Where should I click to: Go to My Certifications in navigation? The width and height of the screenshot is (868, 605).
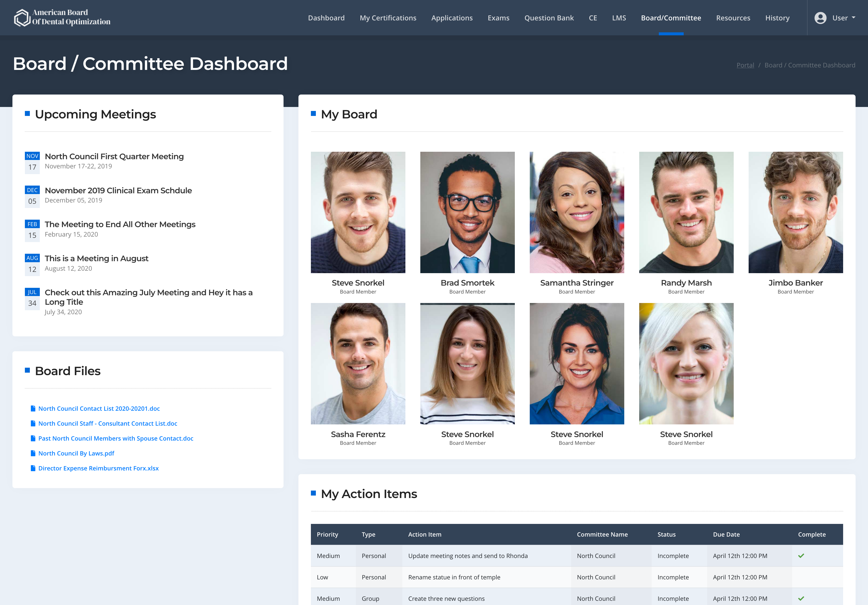(x=387, y=18)
